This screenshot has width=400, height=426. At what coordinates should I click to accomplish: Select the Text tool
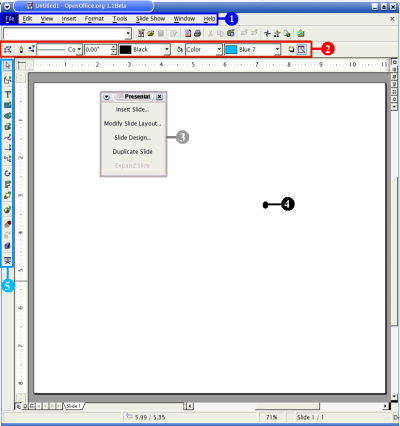(7, 94)
